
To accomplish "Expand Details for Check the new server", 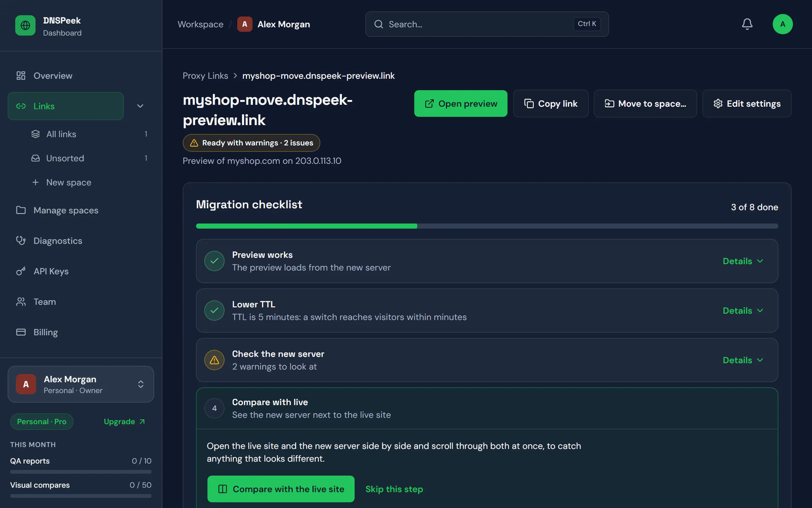I will (x=743, y=360).
